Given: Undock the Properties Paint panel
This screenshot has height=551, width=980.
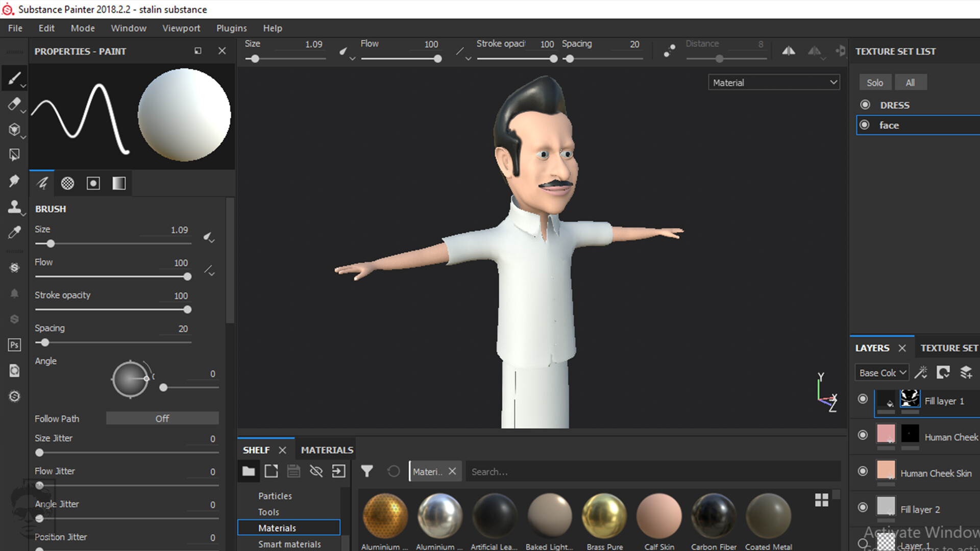Looking at the screenshot, I should point(198,51).
